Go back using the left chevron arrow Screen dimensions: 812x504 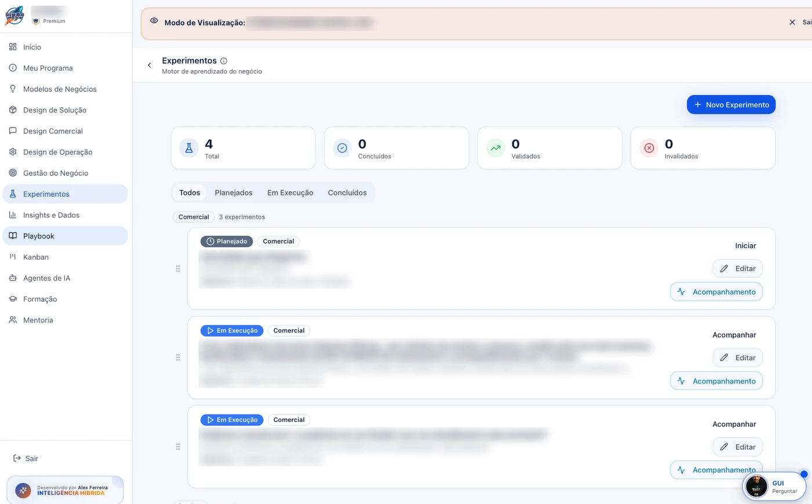click(149, 66)
